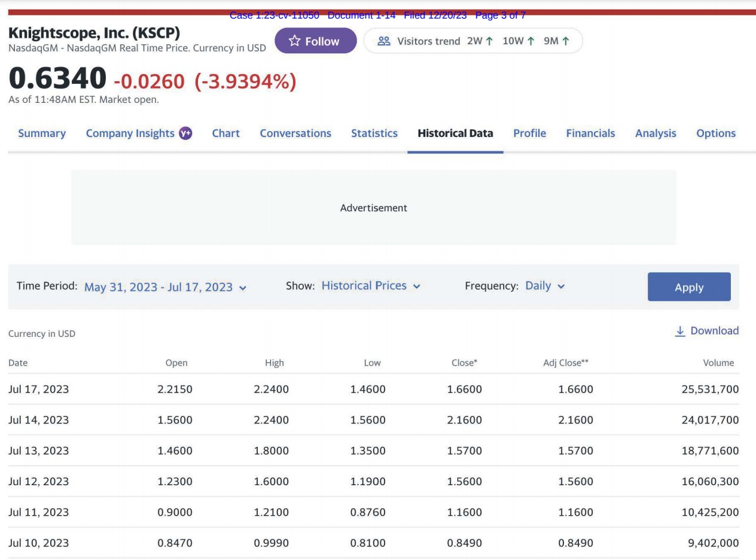Image resolution: width=756 pixels, height=560 pixels.
Task: Open the Time Period date range dropdown
Action: click(x=165, y=287)
